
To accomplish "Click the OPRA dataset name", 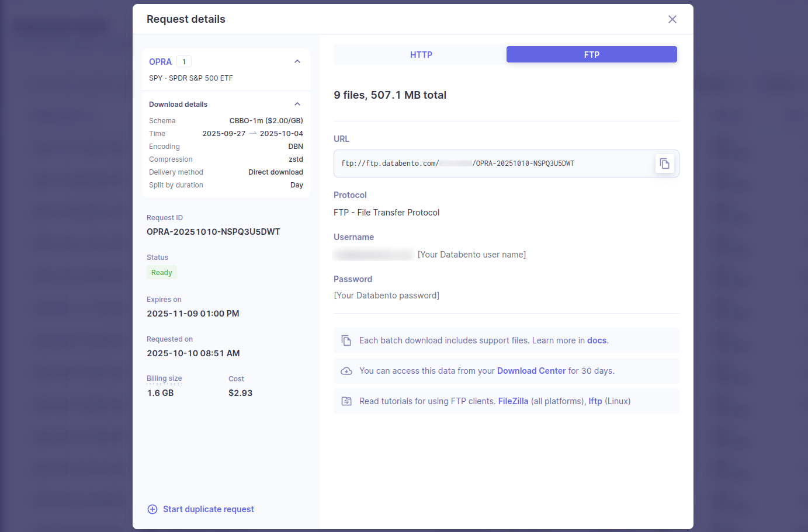I will [x=160, y=62].
